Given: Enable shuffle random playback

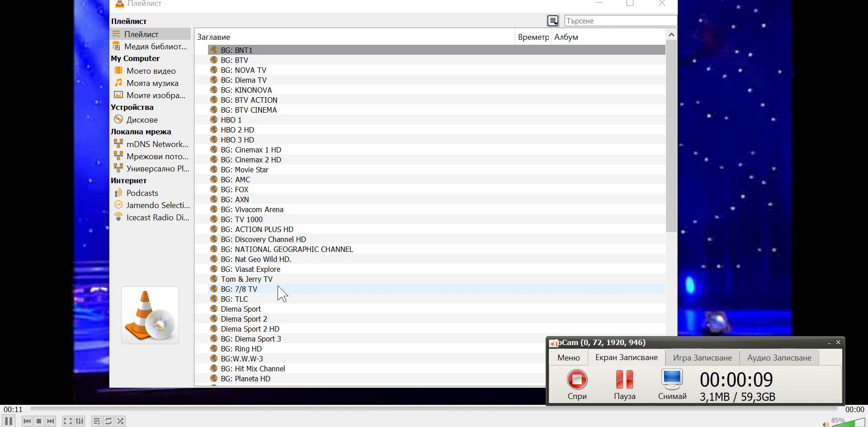Looking at the screenshot, I should 120,421.
